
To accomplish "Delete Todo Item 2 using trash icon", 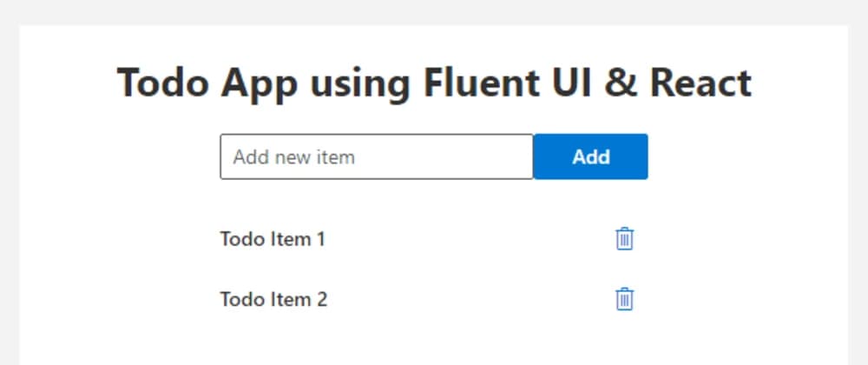I will pyautogui.click(x=624, y=299).
